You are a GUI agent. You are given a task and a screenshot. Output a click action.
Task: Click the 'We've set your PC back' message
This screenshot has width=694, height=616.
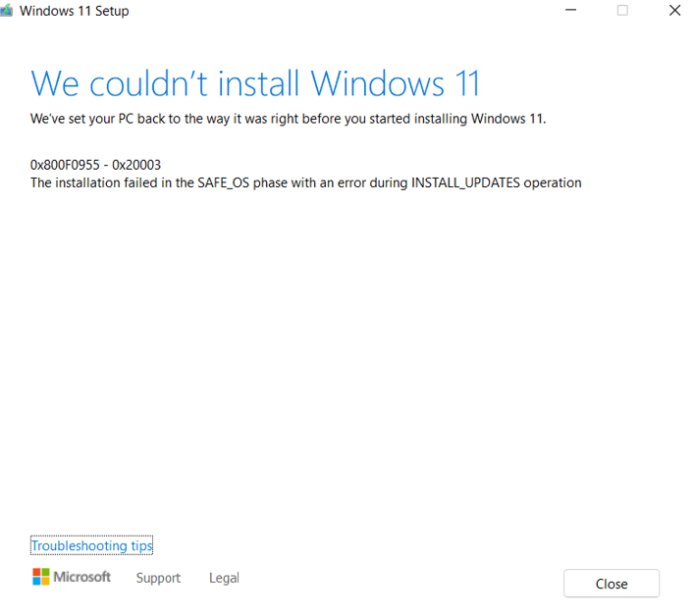tap(289, 119)
